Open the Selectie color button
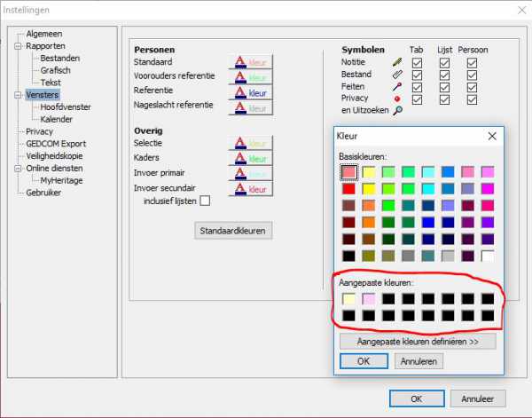 coord(249,143)
